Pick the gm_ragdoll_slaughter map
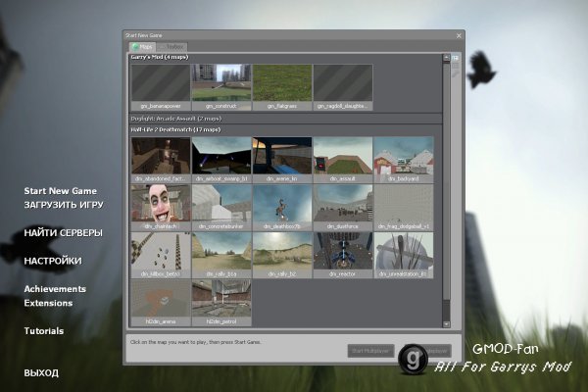The width and height of the screenshot is (588, 392). point(343,87)
